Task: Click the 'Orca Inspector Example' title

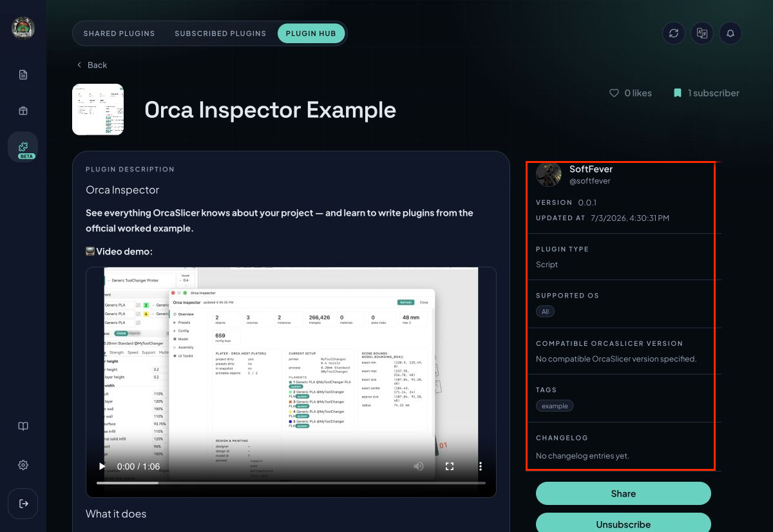Action: pos(271,110)
